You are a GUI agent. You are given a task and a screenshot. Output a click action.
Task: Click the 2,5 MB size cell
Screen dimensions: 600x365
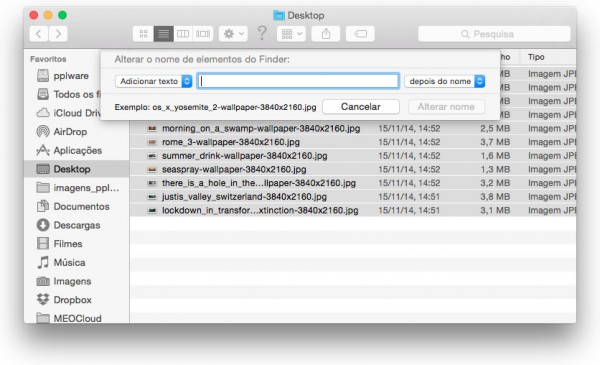click(495, 129)
